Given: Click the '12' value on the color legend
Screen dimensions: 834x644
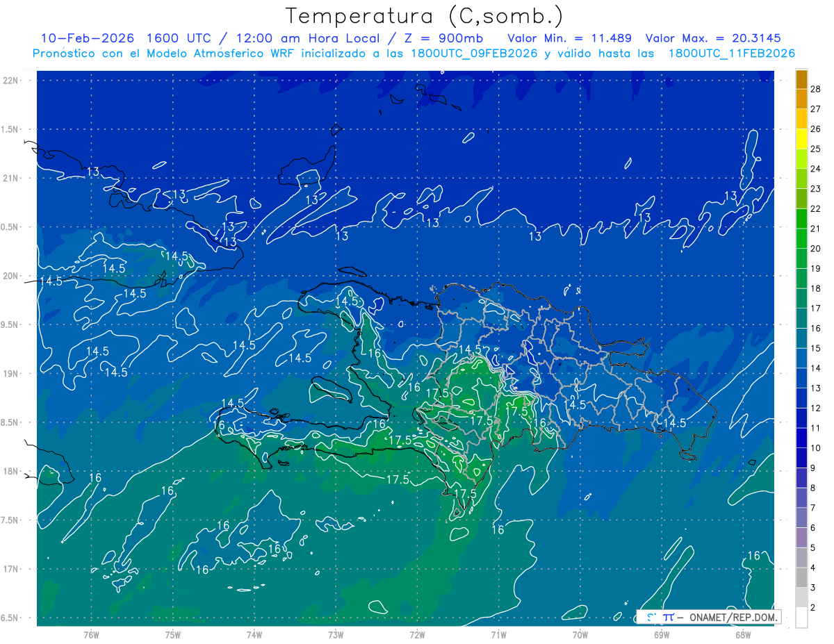Looking at the screenshot, I should point(816,408).
